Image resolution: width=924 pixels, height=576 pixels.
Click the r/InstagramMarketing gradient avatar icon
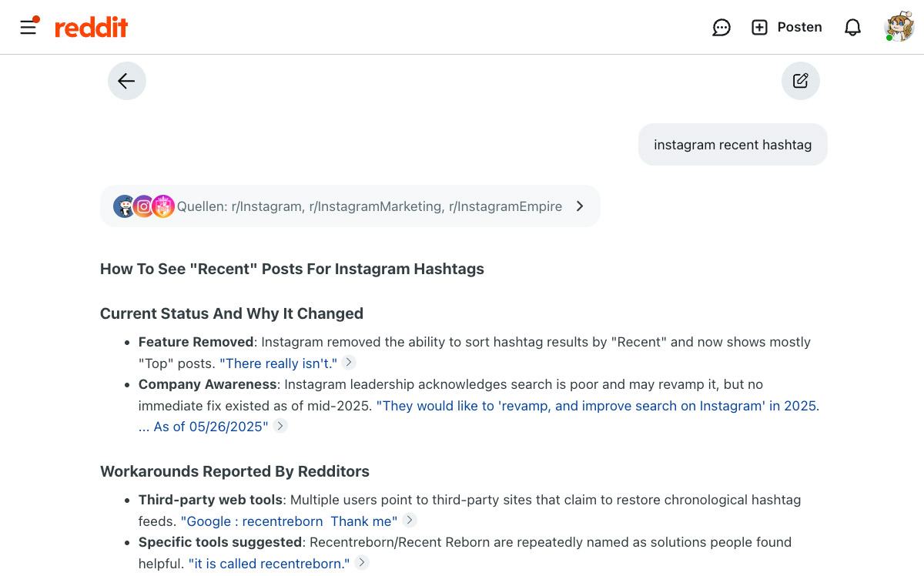pos(144,206)
